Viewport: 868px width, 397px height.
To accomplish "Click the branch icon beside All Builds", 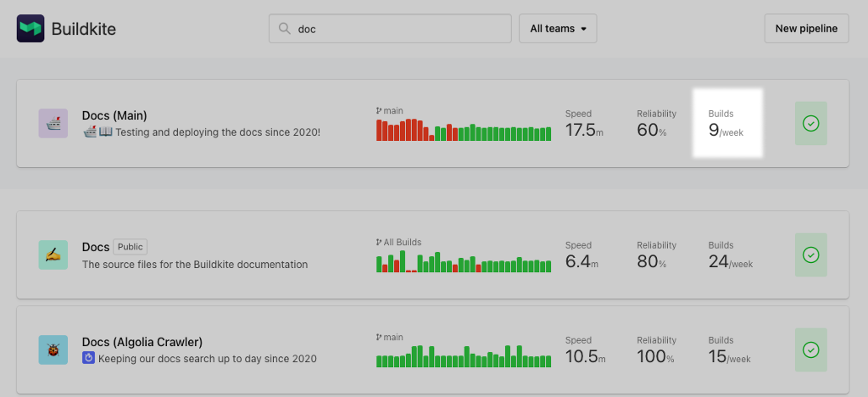I will pos(379,242).
